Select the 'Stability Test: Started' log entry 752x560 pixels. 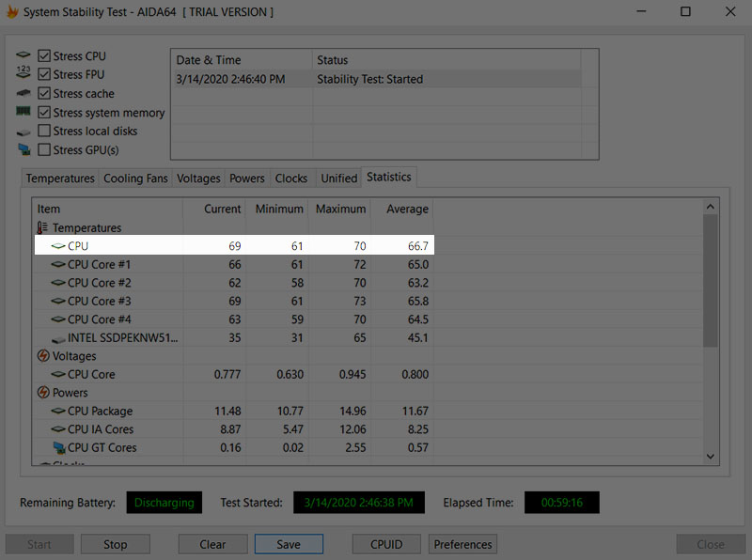pyautogui.click(x=369, y=79)
